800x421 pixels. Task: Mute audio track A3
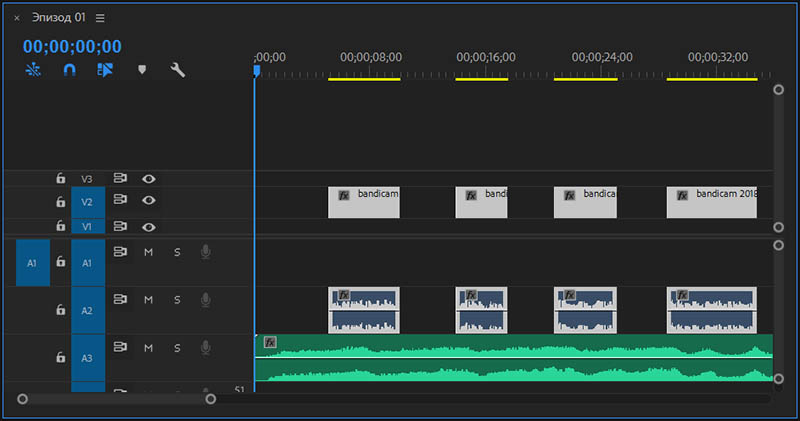[x=148, y=348]
